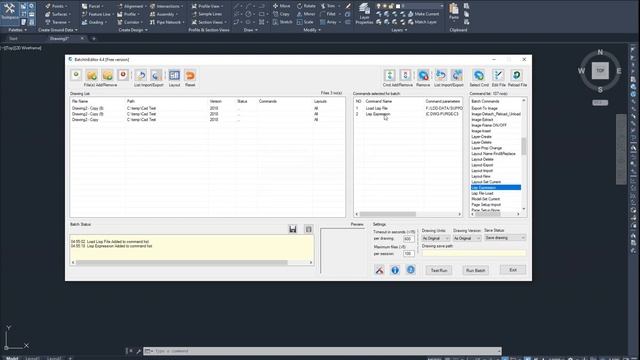
Task: Click the TOP face of the AutoCAD ViewCube
Action: click(x=600, y=71)
